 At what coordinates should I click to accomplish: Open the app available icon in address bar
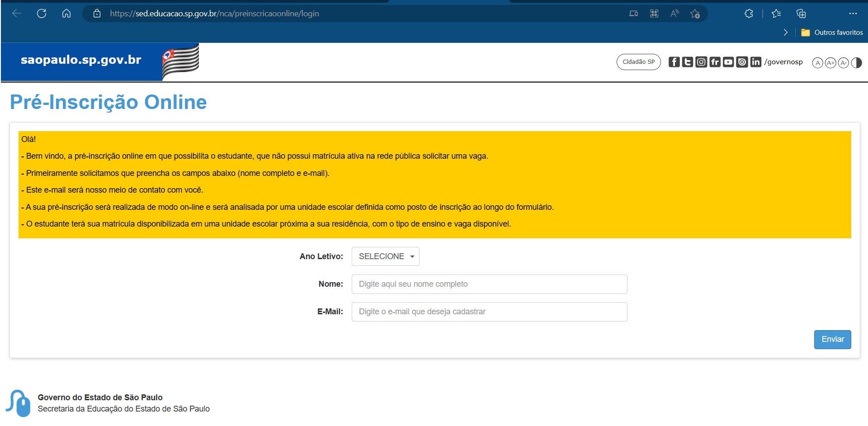(634, 14)
